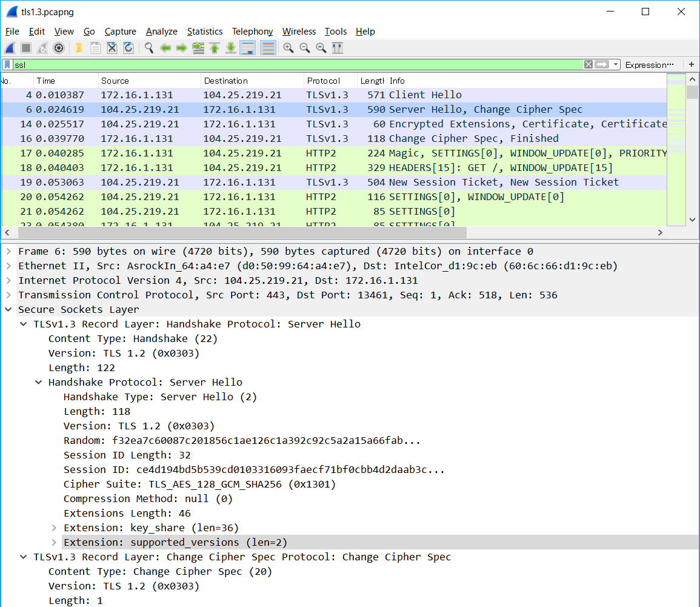Screen dimensions: 700x607
Task: Click the Expression filter builder button
Action: pyautogui.click(x=650, y=64)
